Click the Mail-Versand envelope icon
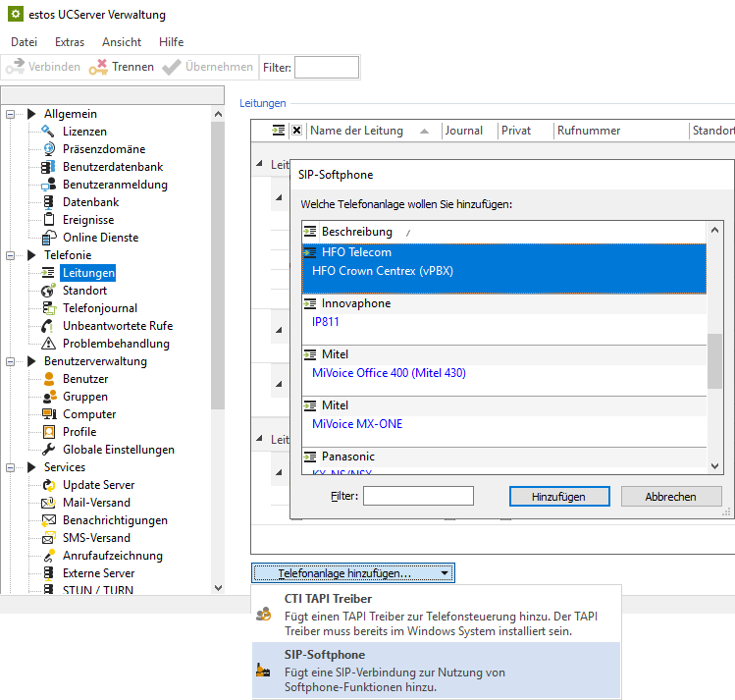The height and width of the screenshot is (700, 735). [48, 503]
